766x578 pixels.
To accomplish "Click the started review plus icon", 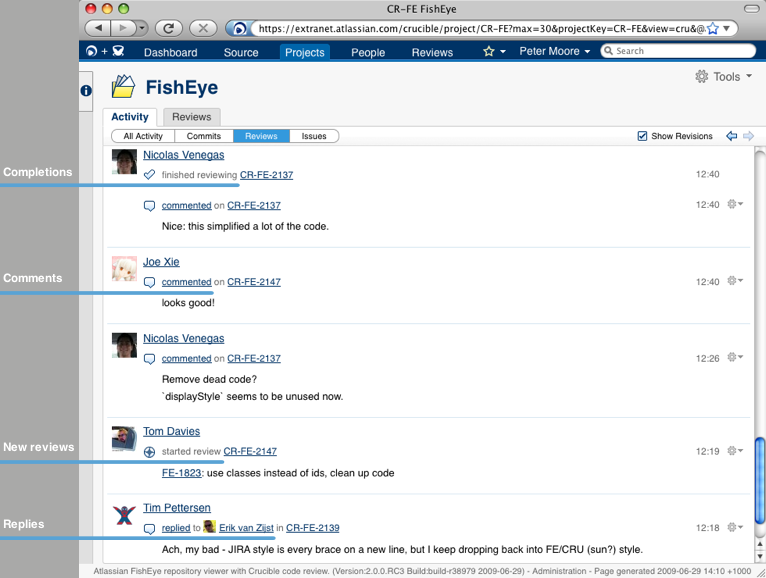I will pyautogui.click(x=149, y=452).
